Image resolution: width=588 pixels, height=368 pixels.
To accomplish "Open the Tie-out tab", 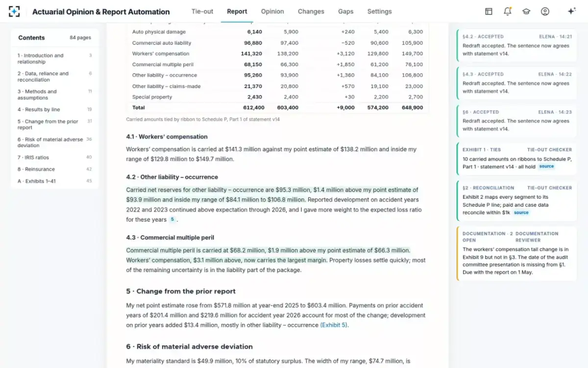I will pyautogui.click(x=202, y=11).
